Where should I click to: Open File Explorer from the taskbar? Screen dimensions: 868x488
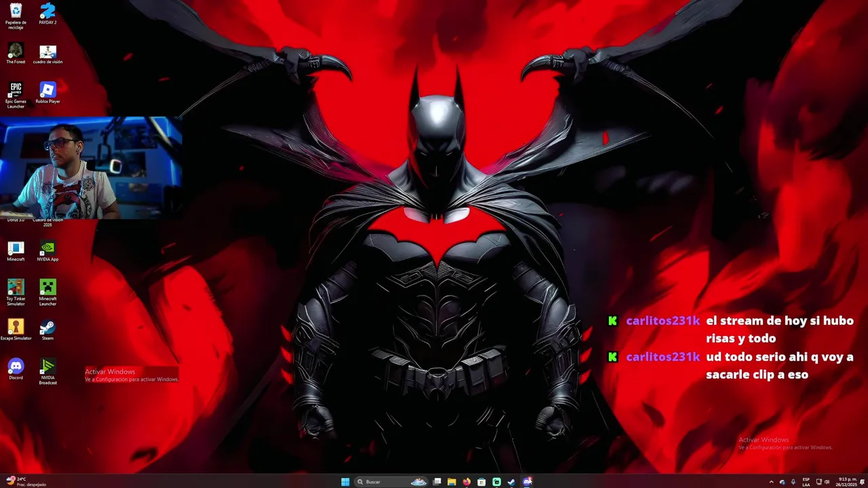[452, 482]
